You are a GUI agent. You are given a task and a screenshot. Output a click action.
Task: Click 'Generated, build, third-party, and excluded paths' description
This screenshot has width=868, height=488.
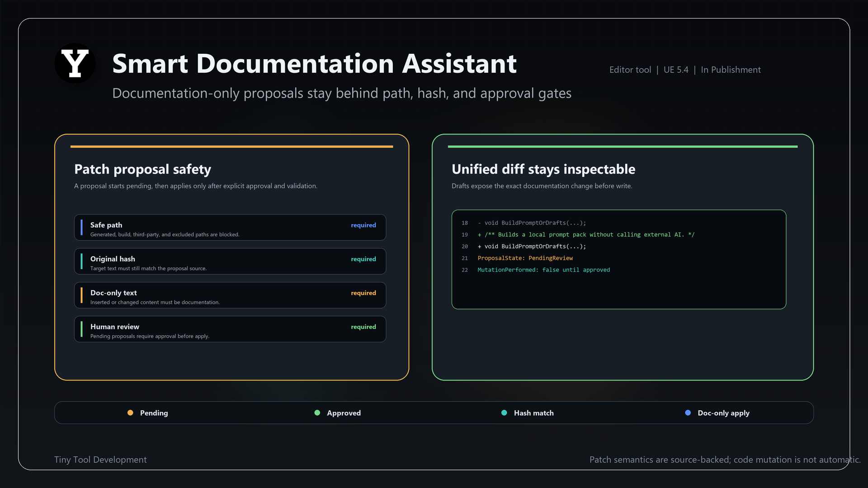coord(165,235)
